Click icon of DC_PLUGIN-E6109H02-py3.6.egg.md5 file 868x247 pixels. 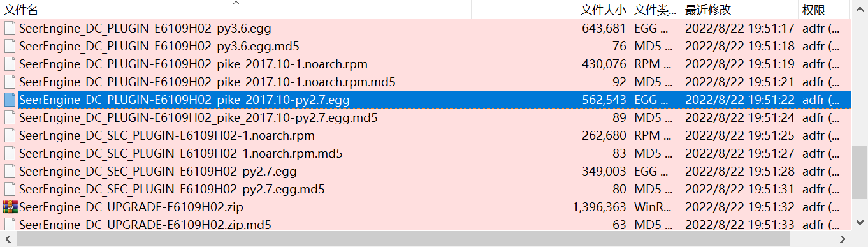point(10,46)
